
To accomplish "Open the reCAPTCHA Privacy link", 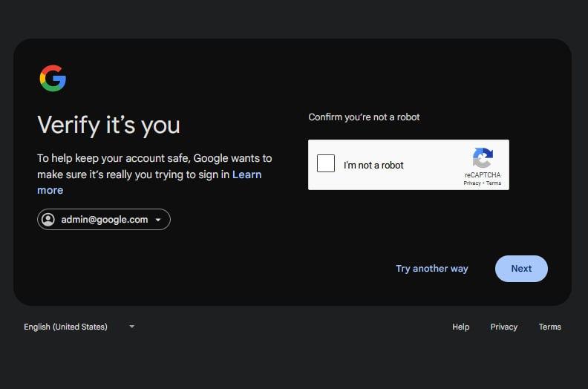I will click(x=472, y=183).
